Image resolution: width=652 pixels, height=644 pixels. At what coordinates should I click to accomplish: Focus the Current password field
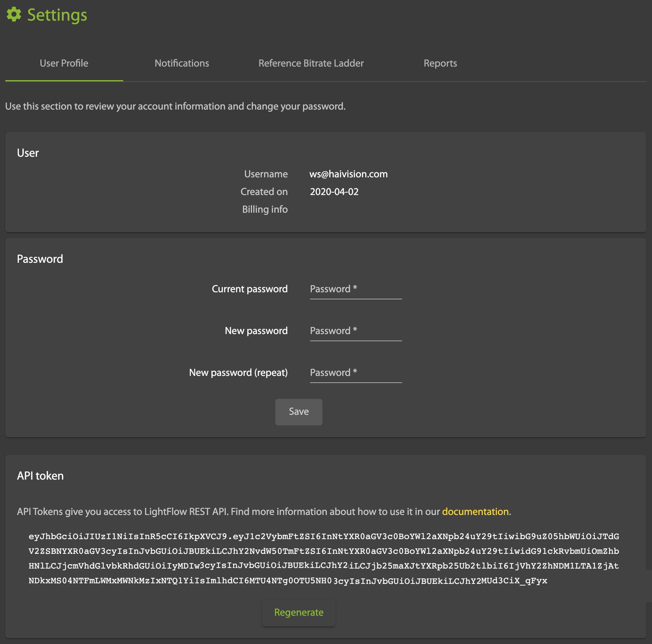pos(355,289)
